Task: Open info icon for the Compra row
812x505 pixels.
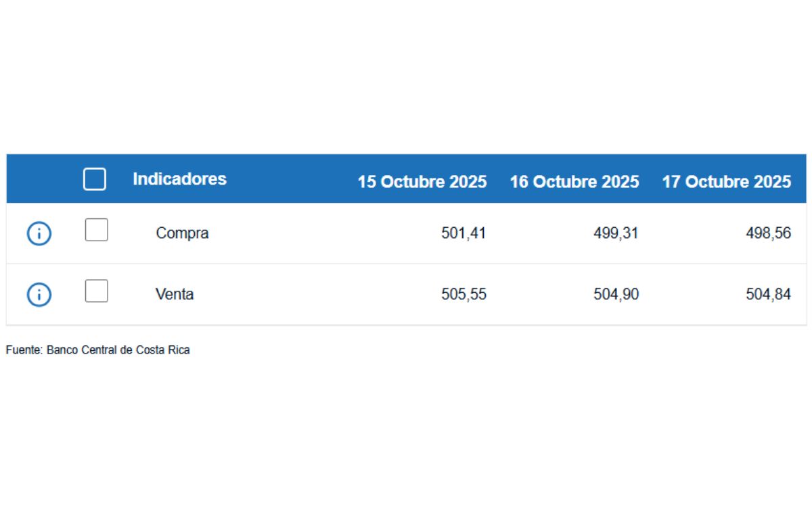Action: [x=39, y=234]
